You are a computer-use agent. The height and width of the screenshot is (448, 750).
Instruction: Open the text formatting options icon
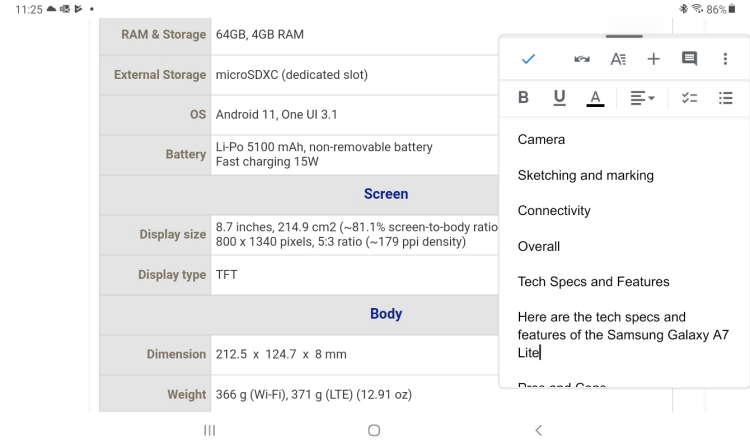[x=618, y=59]
